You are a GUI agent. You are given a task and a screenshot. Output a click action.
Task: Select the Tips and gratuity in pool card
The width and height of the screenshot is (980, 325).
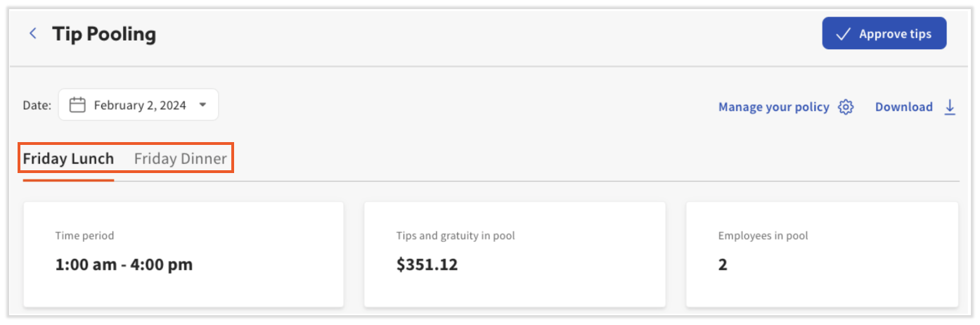coord(514,254)
